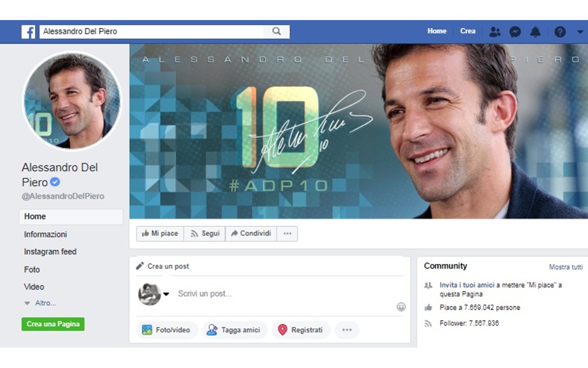Viewport: 588px width, 368px height.
Task: Click the Condividi button
Action: (251, 233)
